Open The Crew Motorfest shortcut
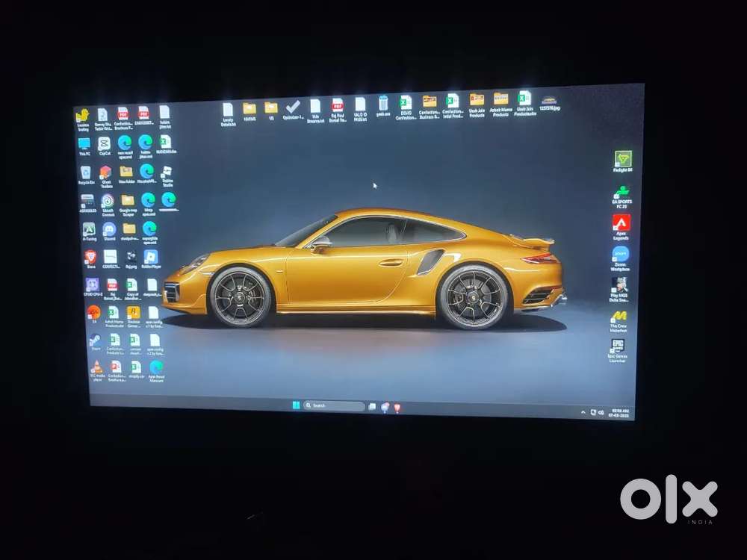Image resolution: width=747 pixels, height=560 pixels. (619, 317)
